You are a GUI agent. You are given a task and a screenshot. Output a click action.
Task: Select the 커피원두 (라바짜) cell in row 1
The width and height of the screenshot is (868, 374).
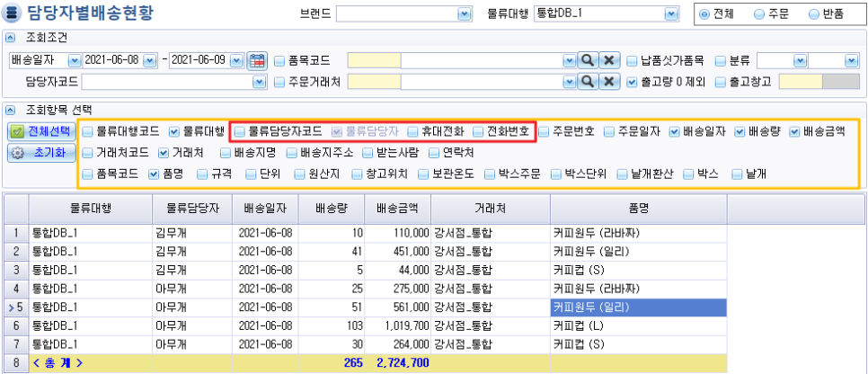point(638,233)
